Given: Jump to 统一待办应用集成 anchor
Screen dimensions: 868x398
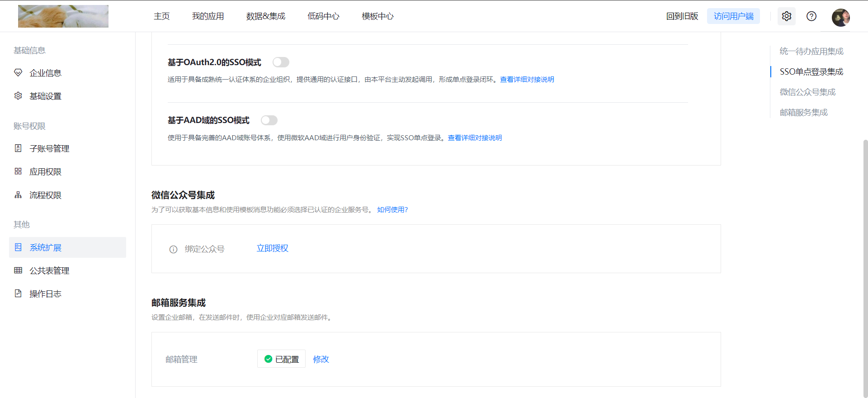Looking at the screenshot, I should (x=811, y=52).
